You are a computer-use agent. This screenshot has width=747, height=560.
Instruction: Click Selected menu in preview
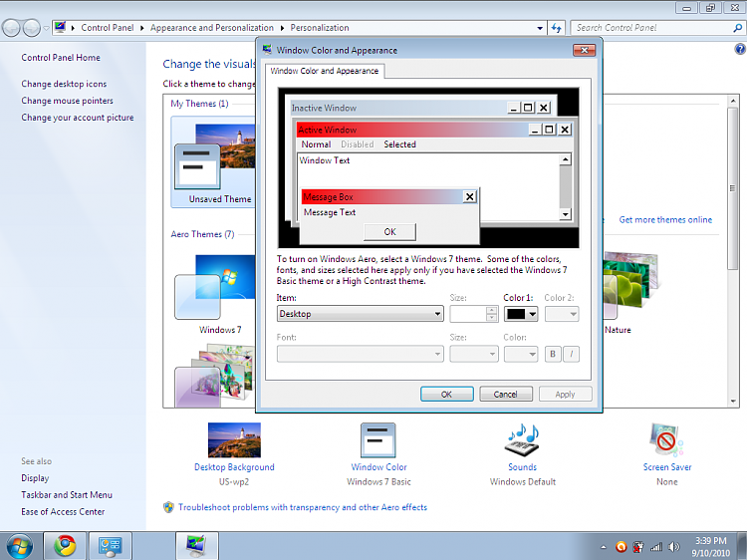pos(399,143)
